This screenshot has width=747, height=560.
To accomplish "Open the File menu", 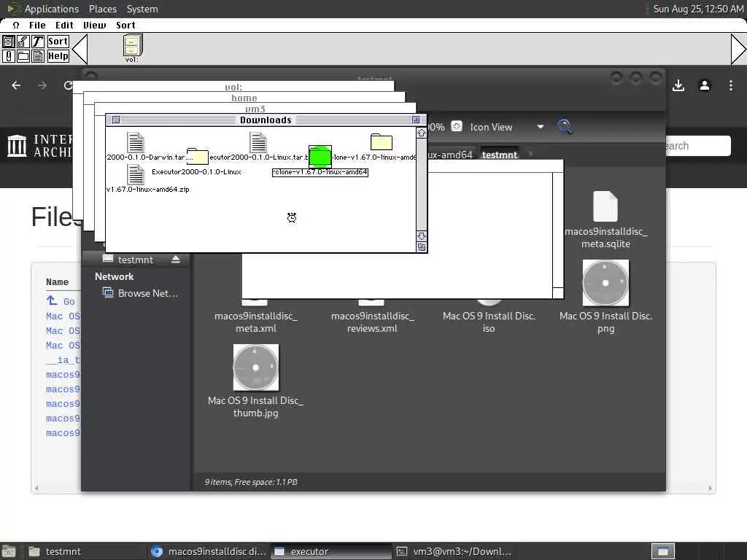I will (37, 26).
